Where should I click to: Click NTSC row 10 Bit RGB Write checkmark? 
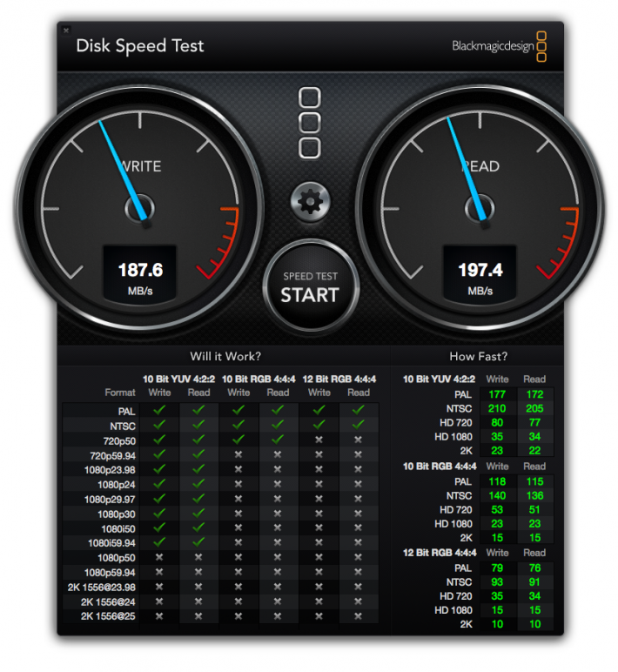pyautogui.click(x=238, y=425)
